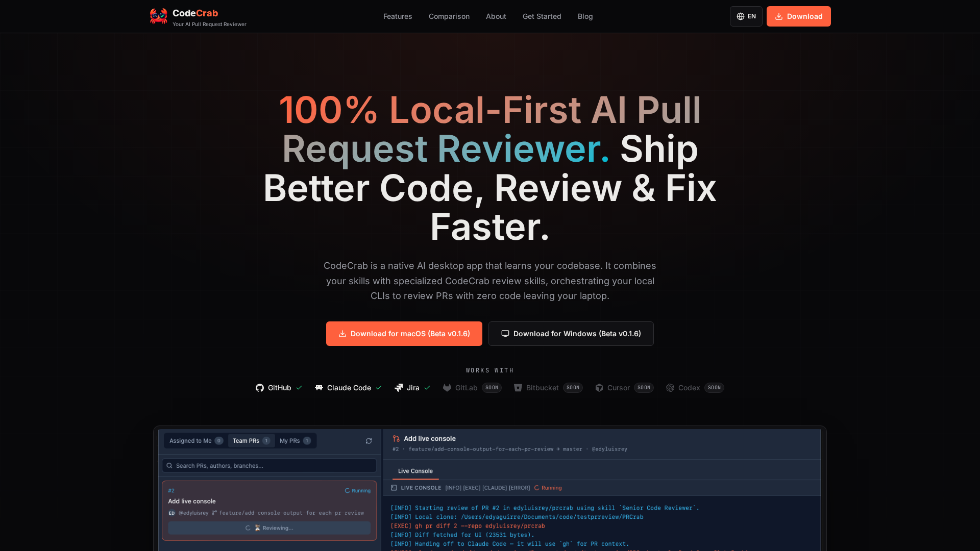Open the CodeCrab home link text
The height and width of the screenshot is (551, 980).
tap(195, 13)
